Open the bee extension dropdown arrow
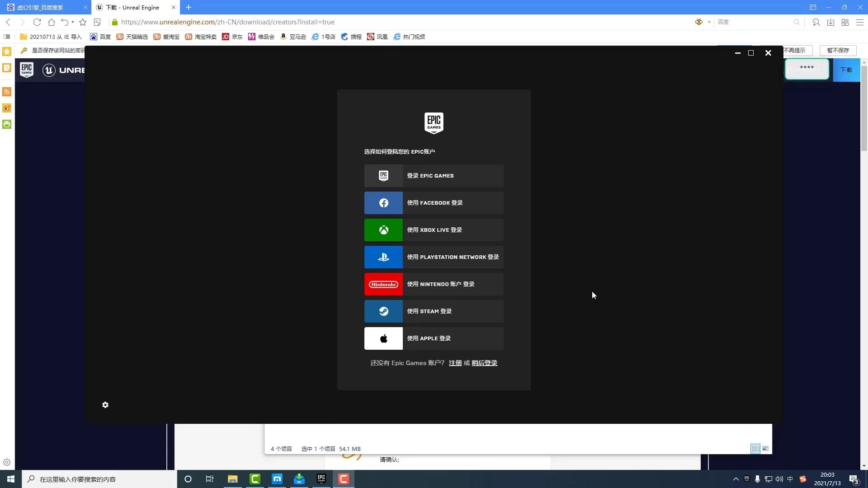This screenshot has height=488, width=868. pyautogui.click(x=708, y=22)
